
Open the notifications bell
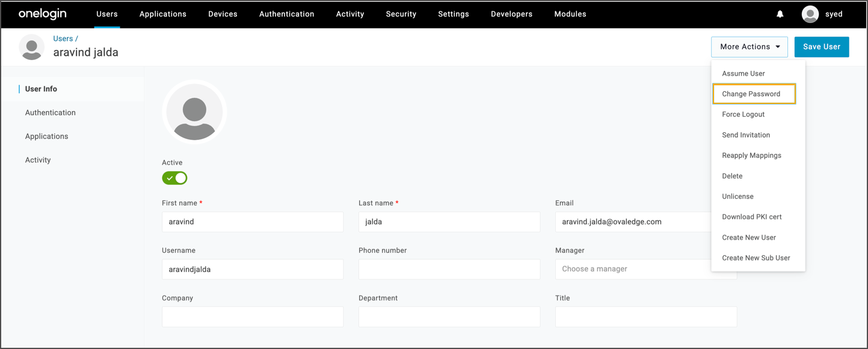click(x=780, y=14)
